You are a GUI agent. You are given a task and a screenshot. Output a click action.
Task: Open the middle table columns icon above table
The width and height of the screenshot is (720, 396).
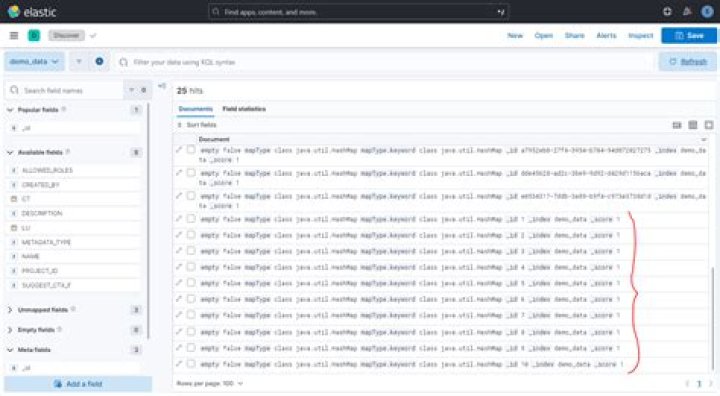[x=693, y=125]
